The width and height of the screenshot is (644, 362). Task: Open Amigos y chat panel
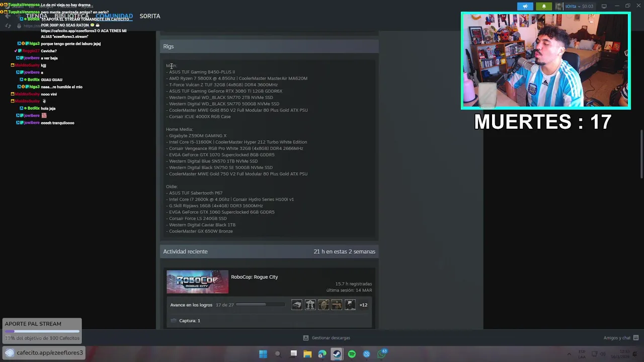(x=617, y=338)
